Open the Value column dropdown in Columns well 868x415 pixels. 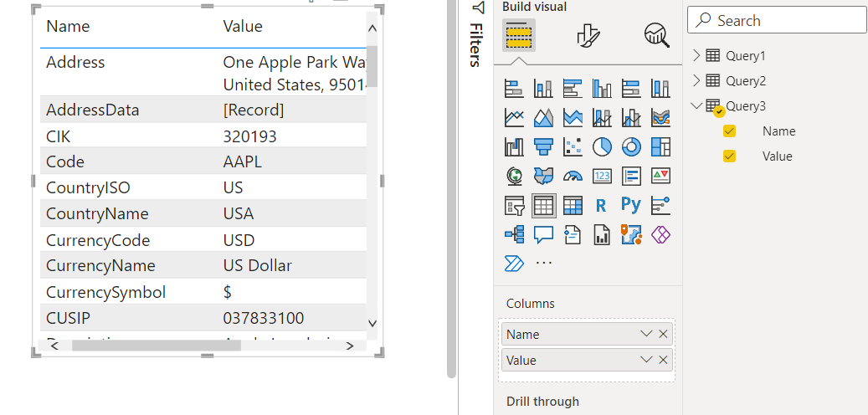646,360
